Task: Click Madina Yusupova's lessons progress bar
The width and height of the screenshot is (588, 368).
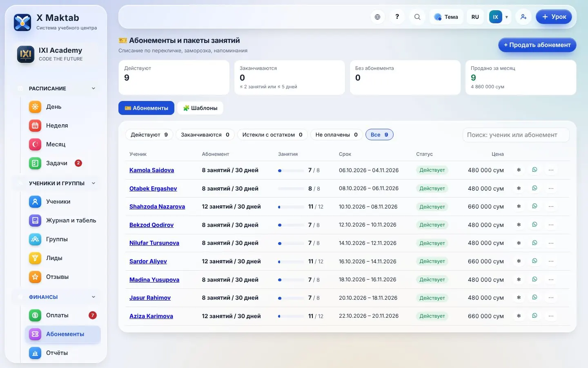Action: click(x=291, y=280)
